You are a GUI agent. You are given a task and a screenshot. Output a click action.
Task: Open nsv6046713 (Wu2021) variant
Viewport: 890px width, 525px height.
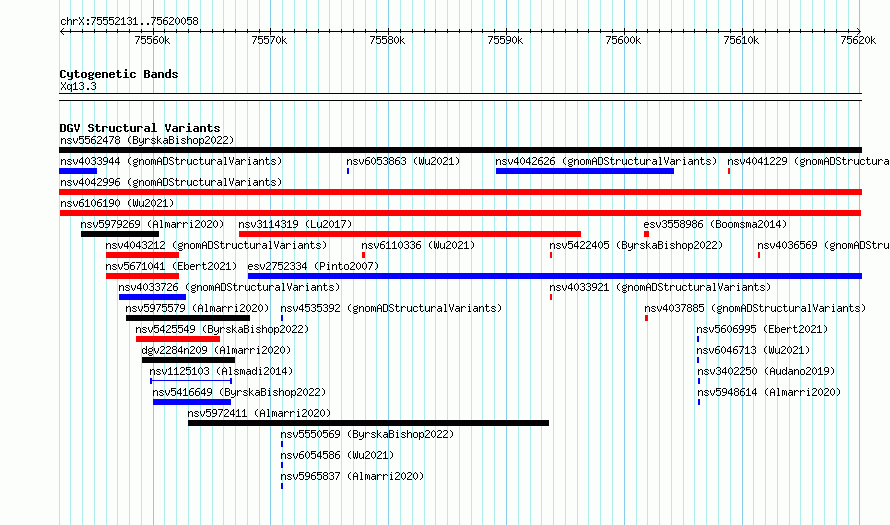753,350
